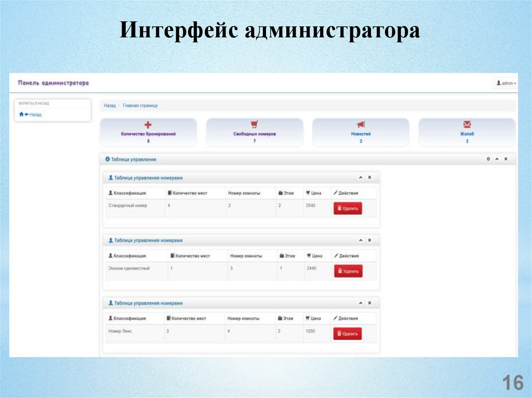
Task: Delete the Номер Люкс room
Action: [x=348, y=334]
